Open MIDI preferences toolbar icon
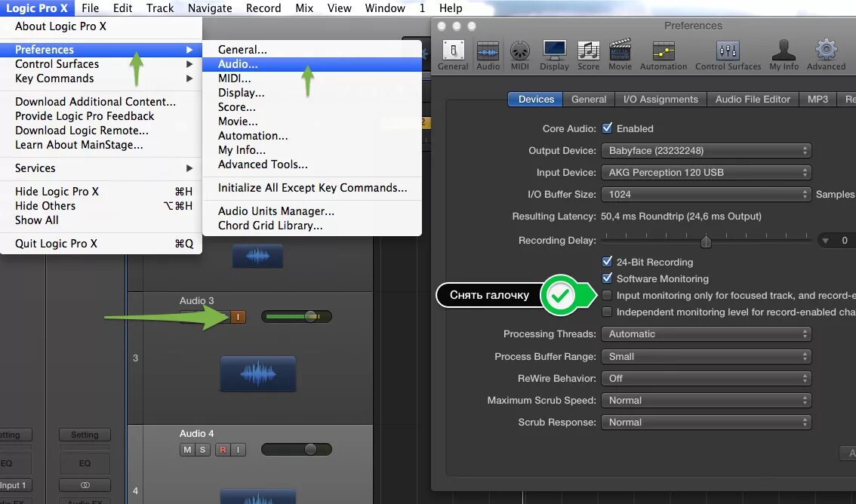Screen dimensions: 856x504 pos(519,55)
